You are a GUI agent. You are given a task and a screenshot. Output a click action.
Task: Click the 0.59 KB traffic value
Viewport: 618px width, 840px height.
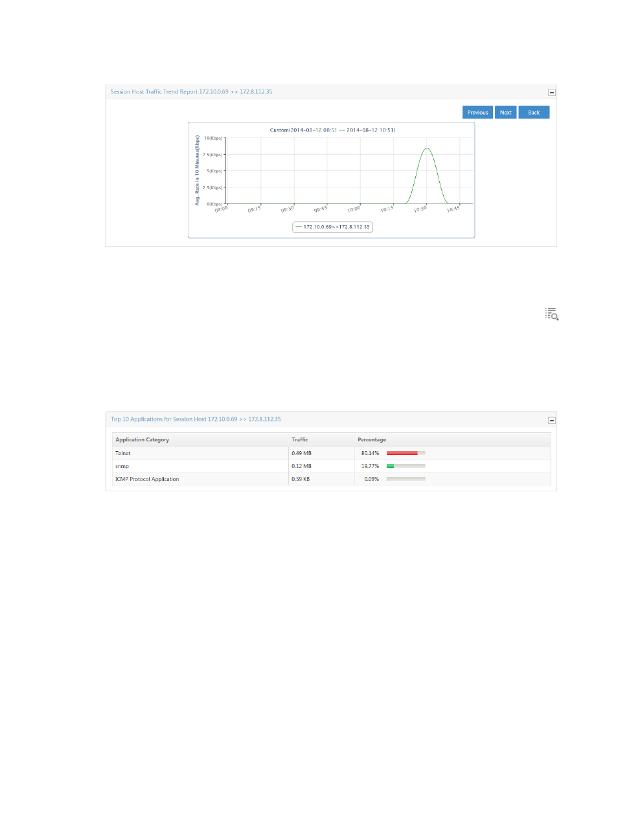click(301, 479)
